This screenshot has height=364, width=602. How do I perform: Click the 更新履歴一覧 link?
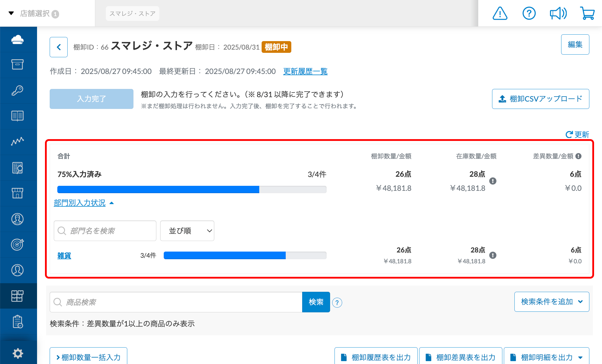305,71
